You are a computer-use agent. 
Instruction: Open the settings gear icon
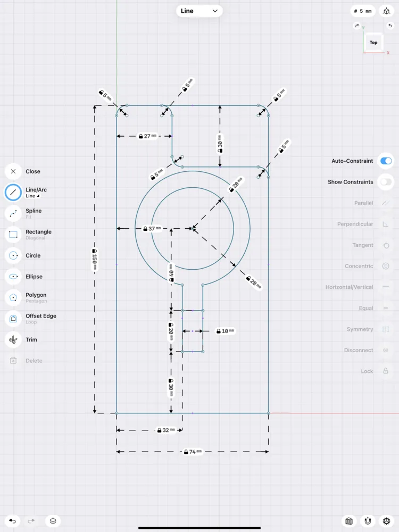click(x=386, y=521)
